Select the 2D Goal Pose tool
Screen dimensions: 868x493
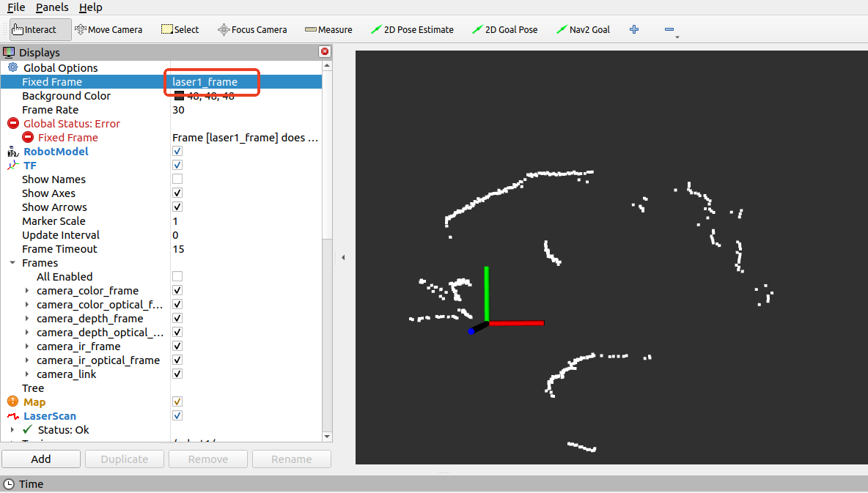[505, 29]
